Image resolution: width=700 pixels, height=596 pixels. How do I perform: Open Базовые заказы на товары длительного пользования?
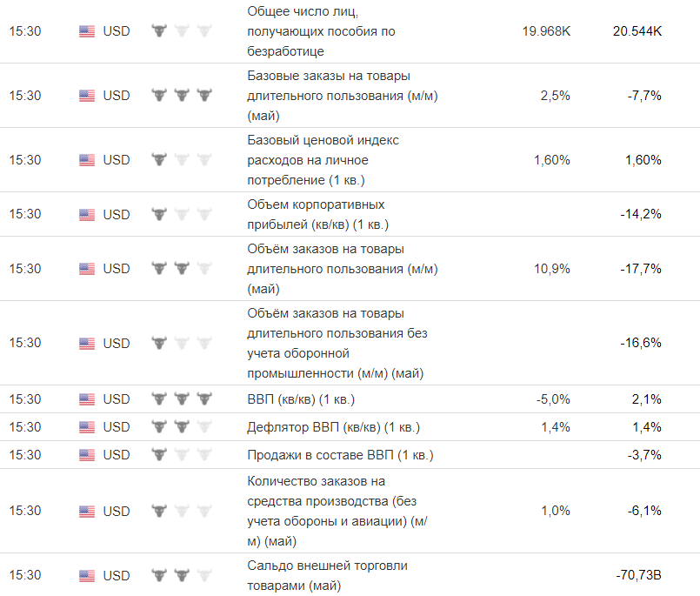pyautogui.click(x=343, y=96)
